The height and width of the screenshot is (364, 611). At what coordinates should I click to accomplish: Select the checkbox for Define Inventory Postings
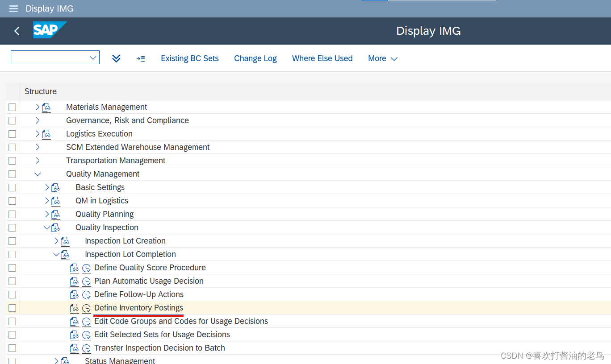[12, 308]
